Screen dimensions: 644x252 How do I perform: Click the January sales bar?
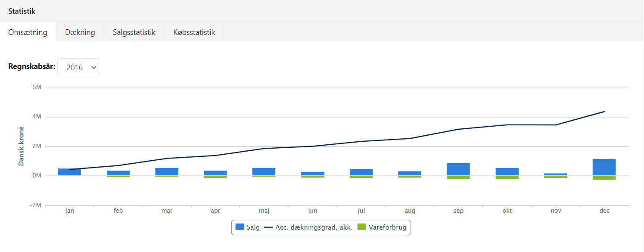point(69,172)
